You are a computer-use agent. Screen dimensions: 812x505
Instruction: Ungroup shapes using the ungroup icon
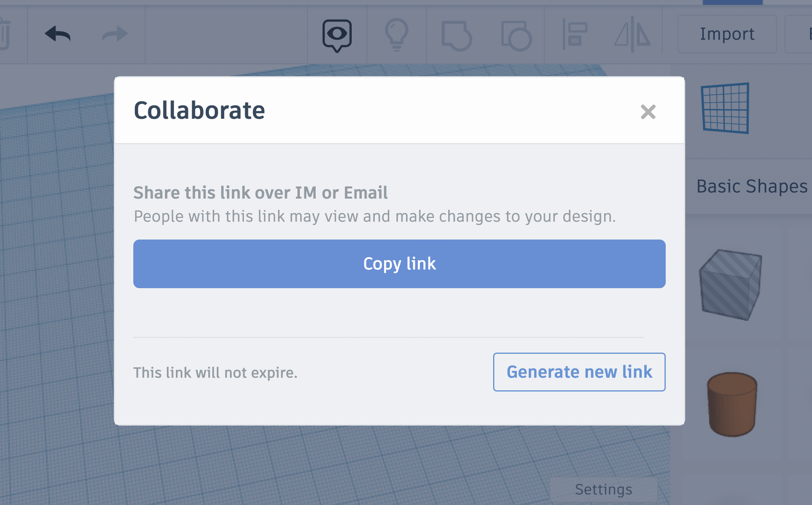point(516,34)
